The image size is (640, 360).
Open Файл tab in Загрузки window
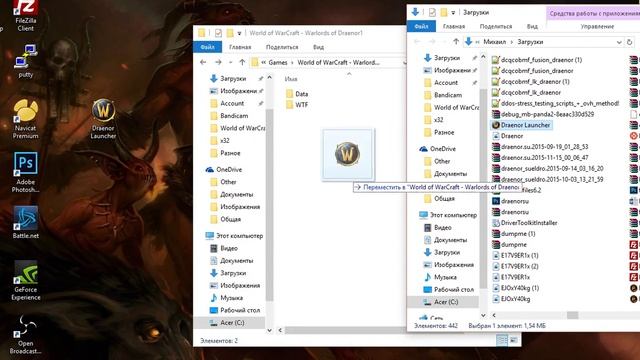tap(421, 26)
